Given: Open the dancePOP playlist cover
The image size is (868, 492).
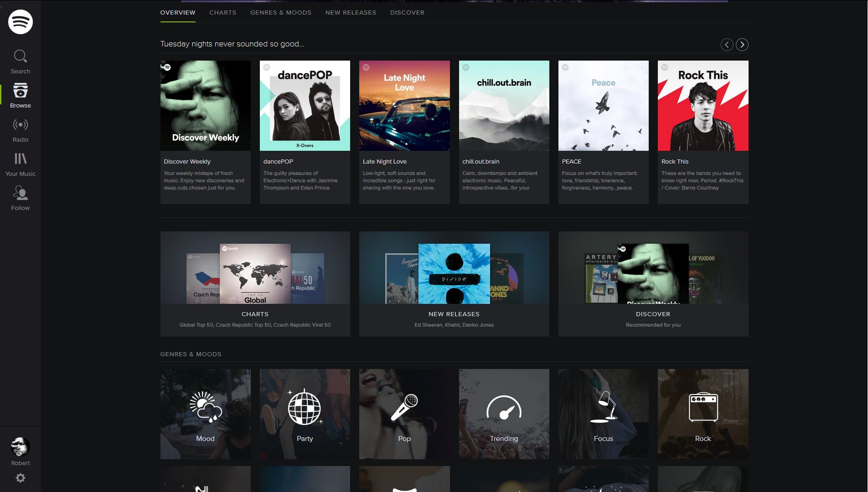Looking at the screenshot, I should (305, 106).
